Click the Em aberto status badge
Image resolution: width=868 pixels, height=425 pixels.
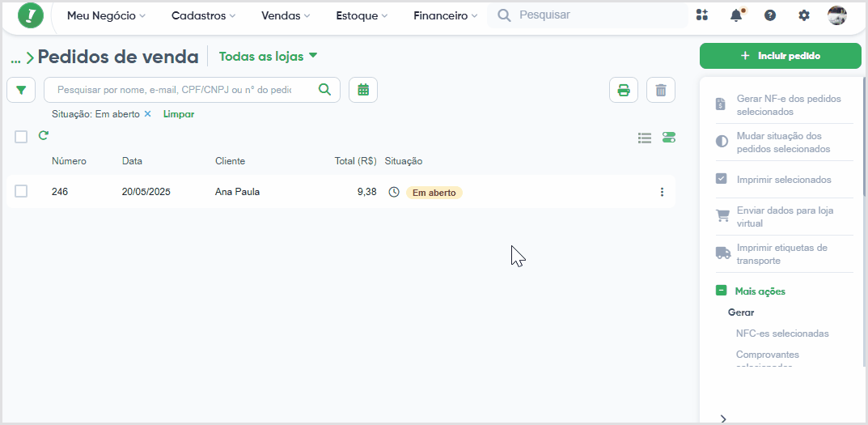click(x=434, y=193)
